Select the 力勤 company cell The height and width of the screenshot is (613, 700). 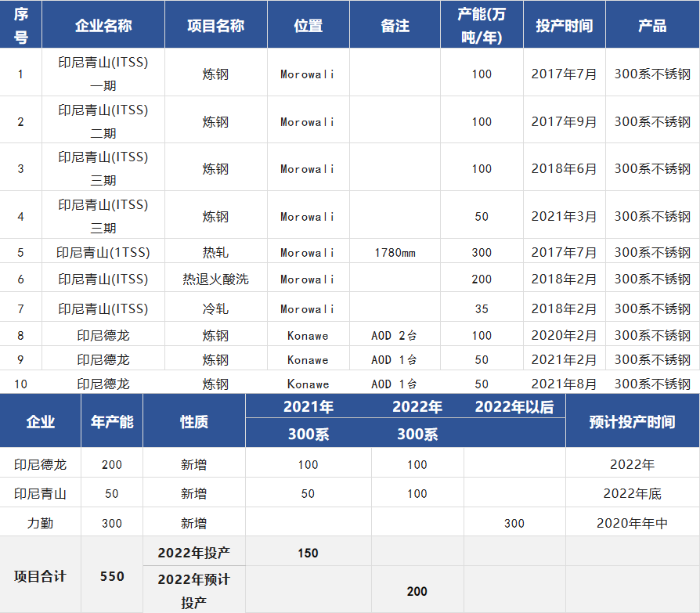(40, 523)
